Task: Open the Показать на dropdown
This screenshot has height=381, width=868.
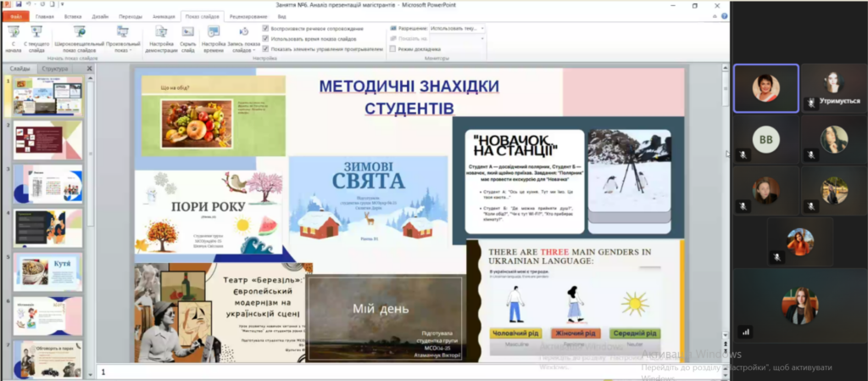Action: pos(457,39)
